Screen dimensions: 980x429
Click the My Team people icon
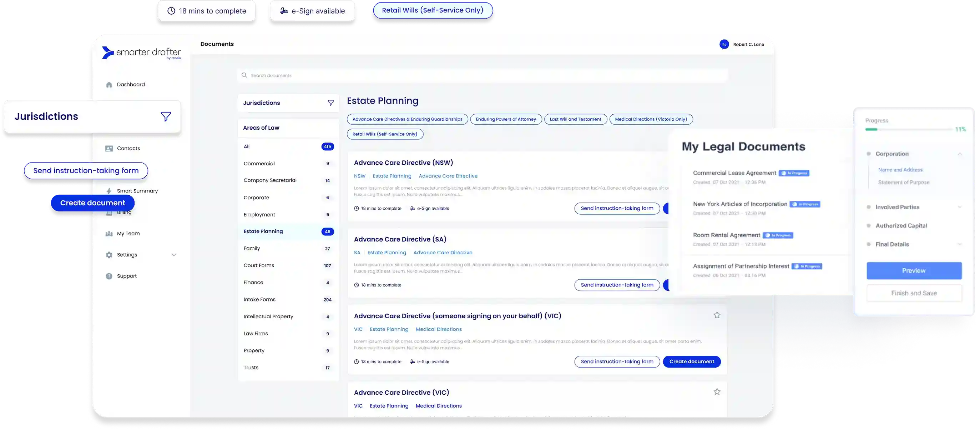pos(109,234)
